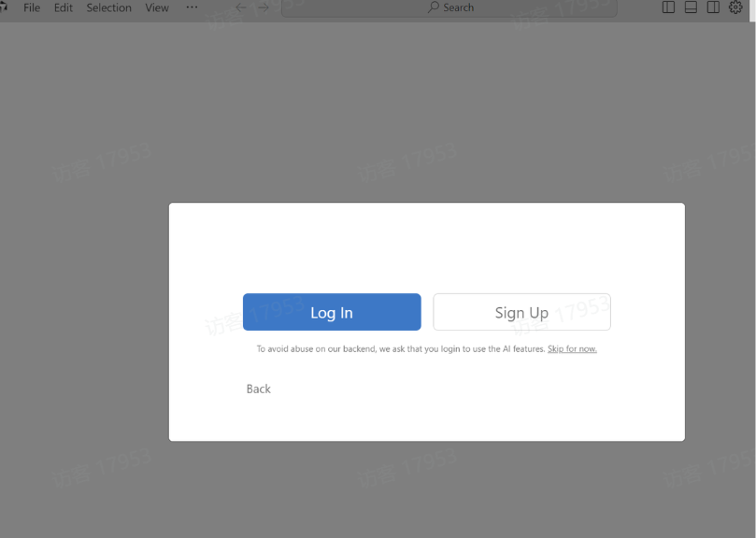Go back with the left arrow
Screen dimensions: 756x538
point(241,7)
